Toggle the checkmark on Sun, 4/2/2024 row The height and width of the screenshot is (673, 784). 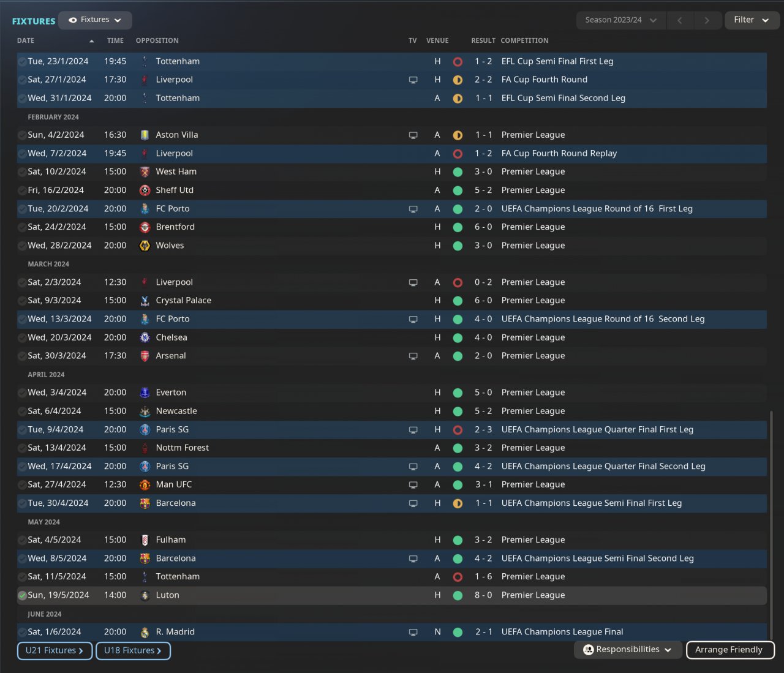[x=22, y=135]
